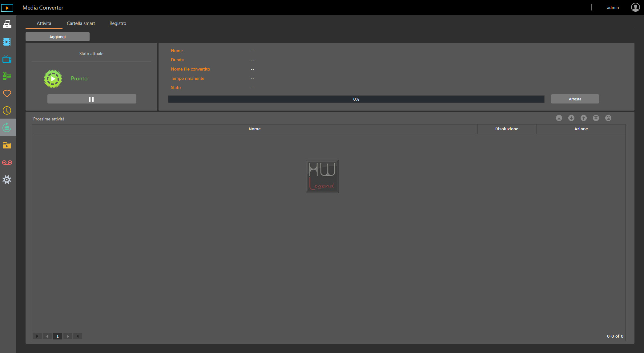The width and height of the screenshot is (644, 353).
Task: Sort by the Azione column header
Action: click(x=581, y=129)
